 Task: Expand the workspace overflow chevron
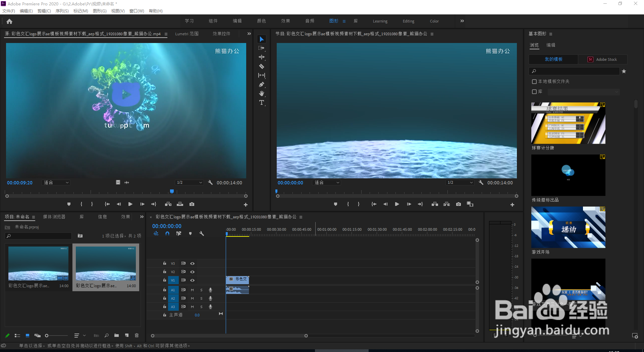(x=462, y=21)
